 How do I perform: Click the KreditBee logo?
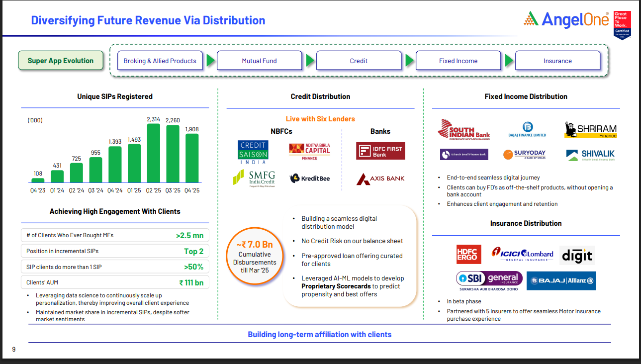[x=310, y=178]
